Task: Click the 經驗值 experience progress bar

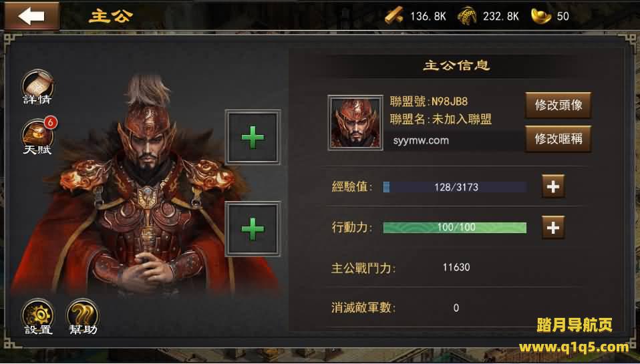Action: coord(455,187)
